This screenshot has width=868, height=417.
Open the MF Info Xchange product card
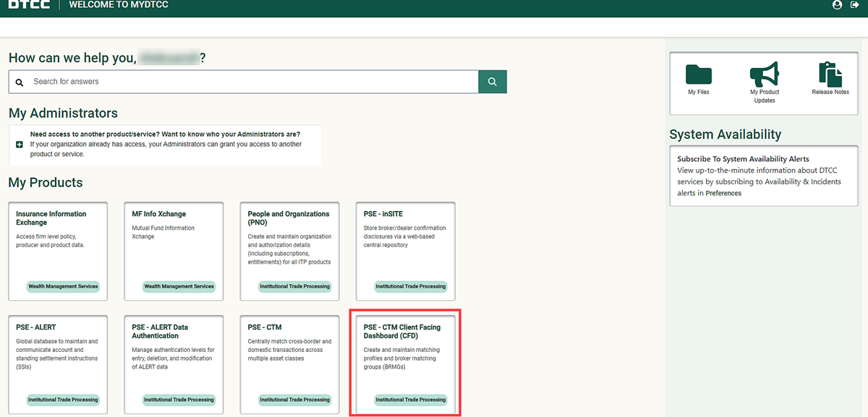tap(174, 251)
